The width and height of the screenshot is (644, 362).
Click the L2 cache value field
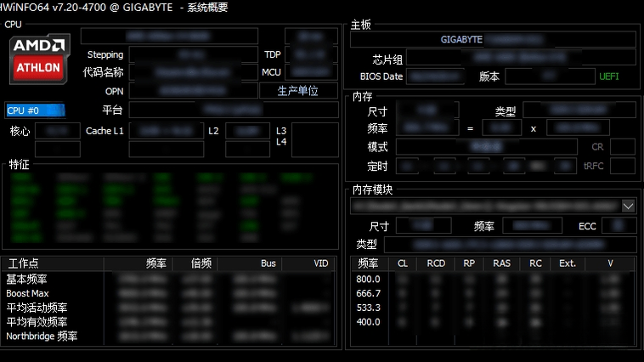coord(248,131)
